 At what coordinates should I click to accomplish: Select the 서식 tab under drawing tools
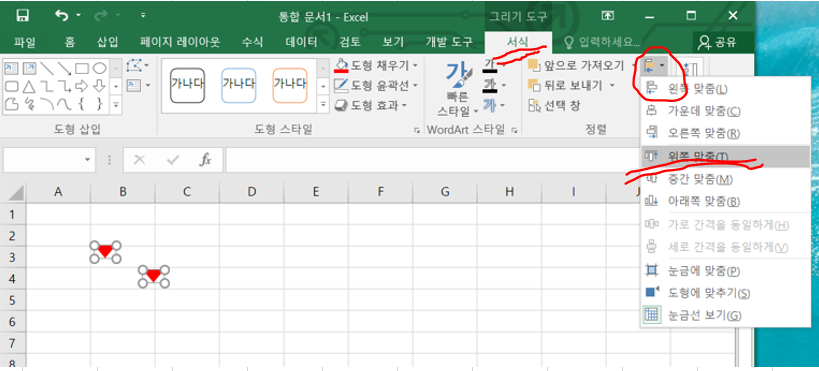517,42
